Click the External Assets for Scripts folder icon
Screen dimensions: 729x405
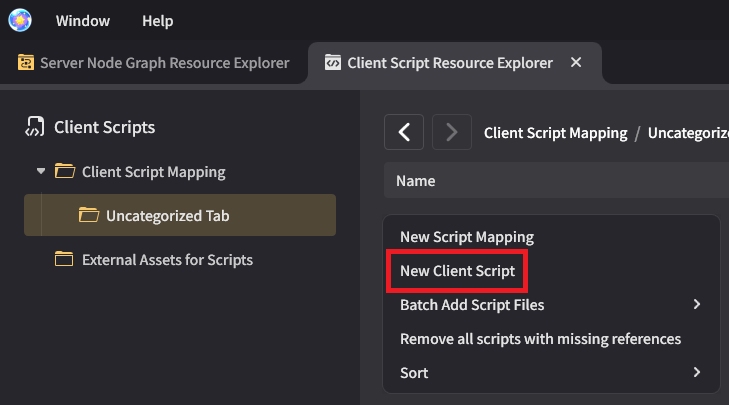point(64,259)
